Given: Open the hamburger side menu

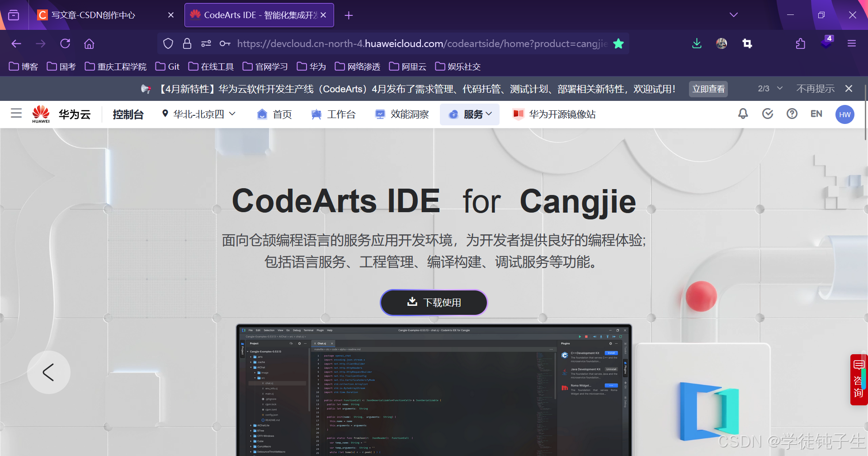Looking at the screenshot, I should [x=16, y=113].
